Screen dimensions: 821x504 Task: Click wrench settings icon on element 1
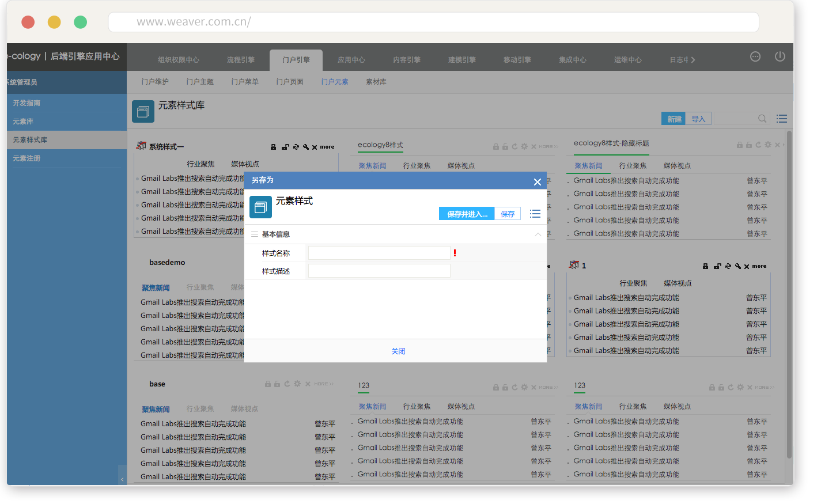pyautogui.click(x=738, y=266)
